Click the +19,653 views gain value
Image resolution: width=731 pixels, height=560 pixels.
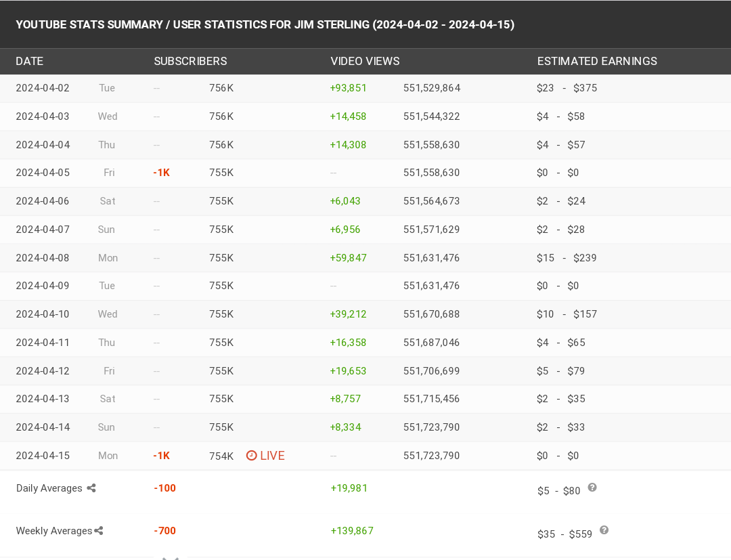[x=349, y=371]
